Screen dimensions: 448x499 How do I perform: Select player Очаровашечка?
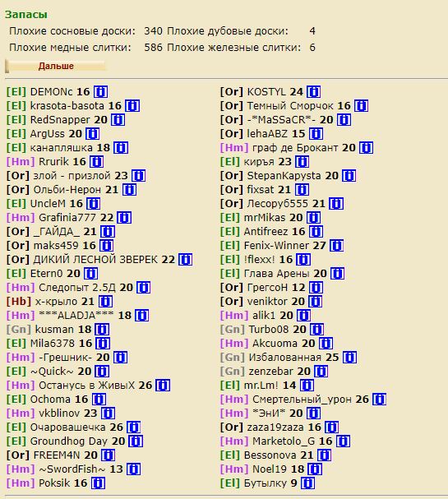pos(67,427)
